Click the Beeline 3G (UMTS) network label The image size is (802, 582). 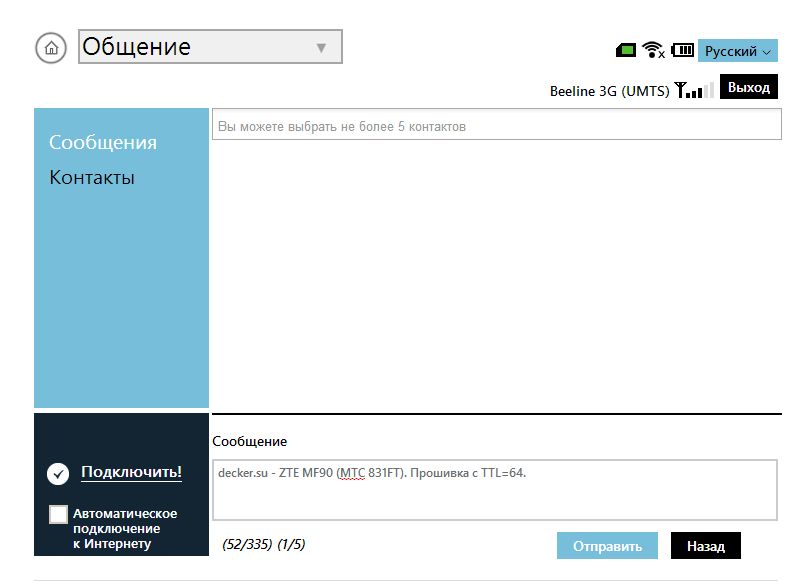[x=609, y=91]
